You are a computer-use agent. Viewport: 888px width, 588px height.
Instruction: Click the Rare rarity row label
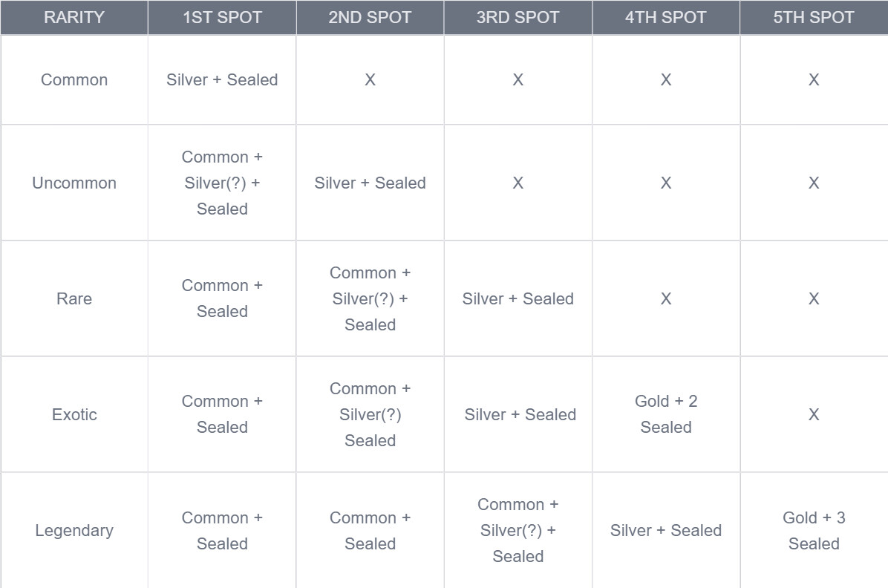point(74,299)
